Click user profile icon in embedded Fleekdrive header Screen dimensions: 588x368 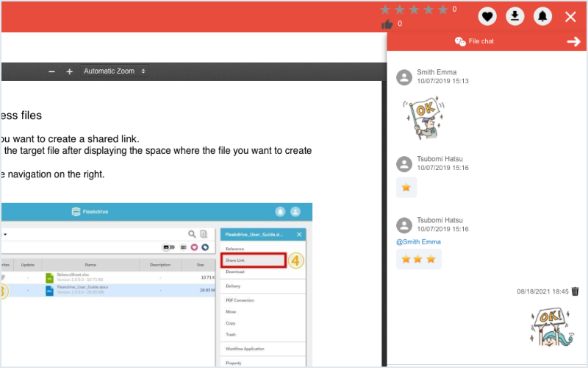click(295, 212)
